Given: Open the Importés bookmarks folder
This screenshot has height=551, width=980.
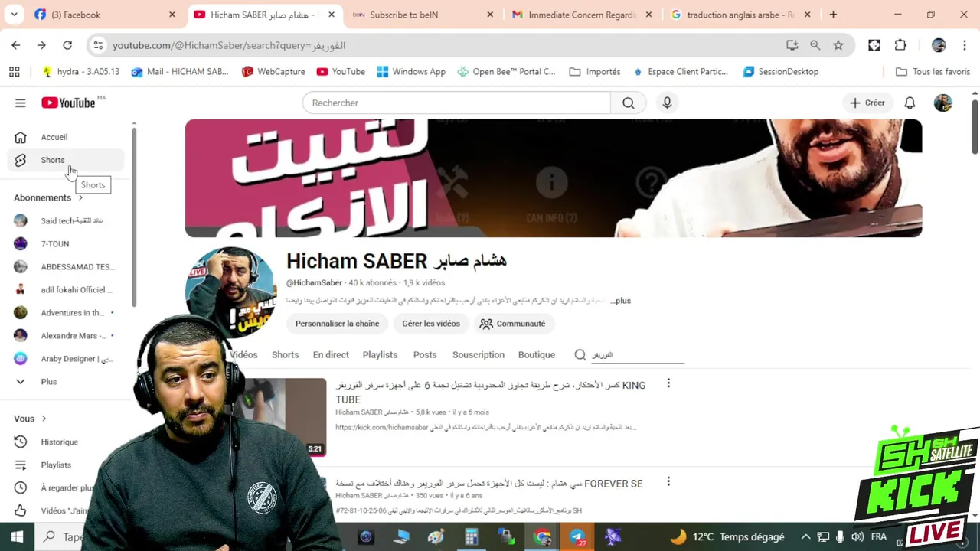Looking at the screenshot, I should pyautogui.click(x=595, y=71).
